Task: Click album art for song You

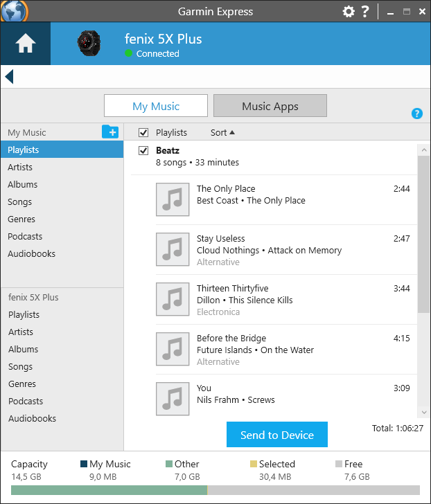Action: [173, 399]
